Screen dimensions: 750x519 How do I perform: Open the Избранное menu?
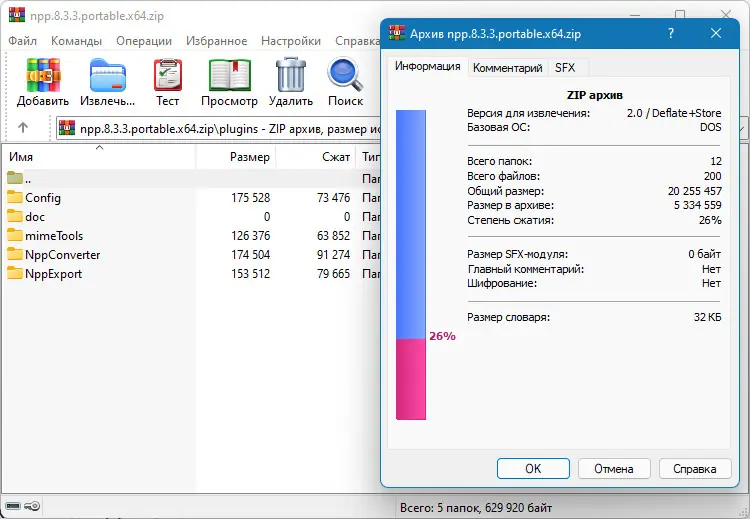(x=217, y=41)
